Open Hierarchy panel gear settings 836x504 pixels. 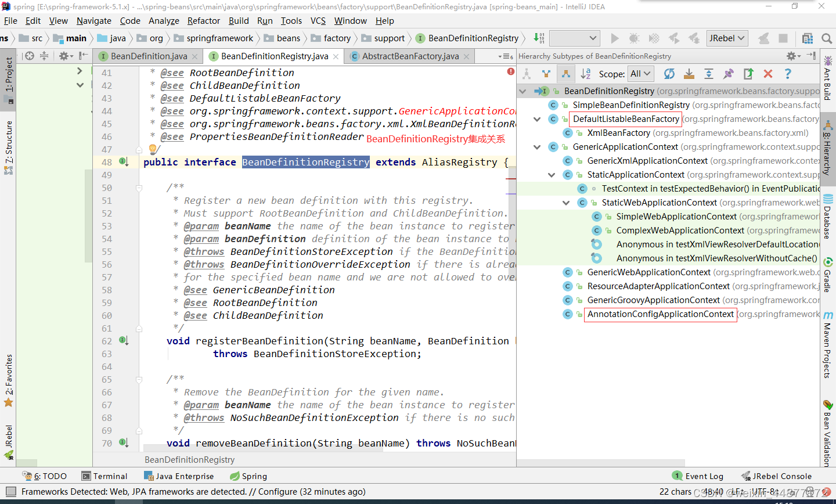[x=793, y=56]
